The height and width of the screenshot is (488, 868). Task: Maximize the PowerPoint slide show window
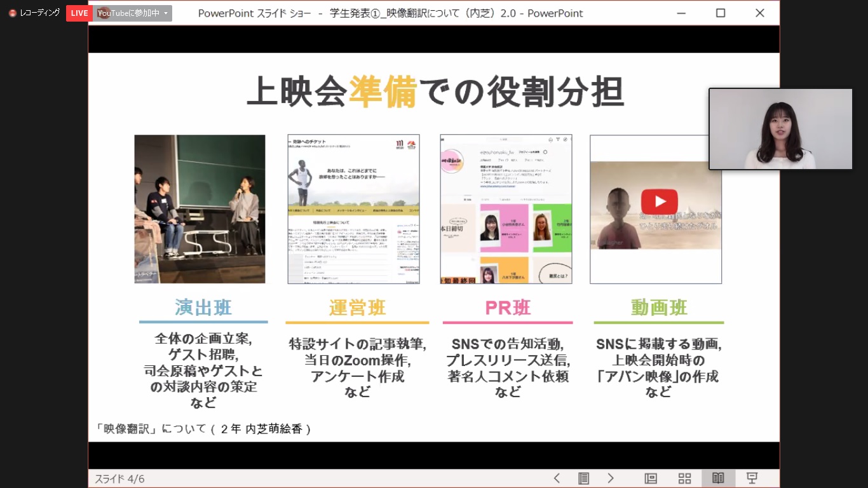(x=721, y=13)
